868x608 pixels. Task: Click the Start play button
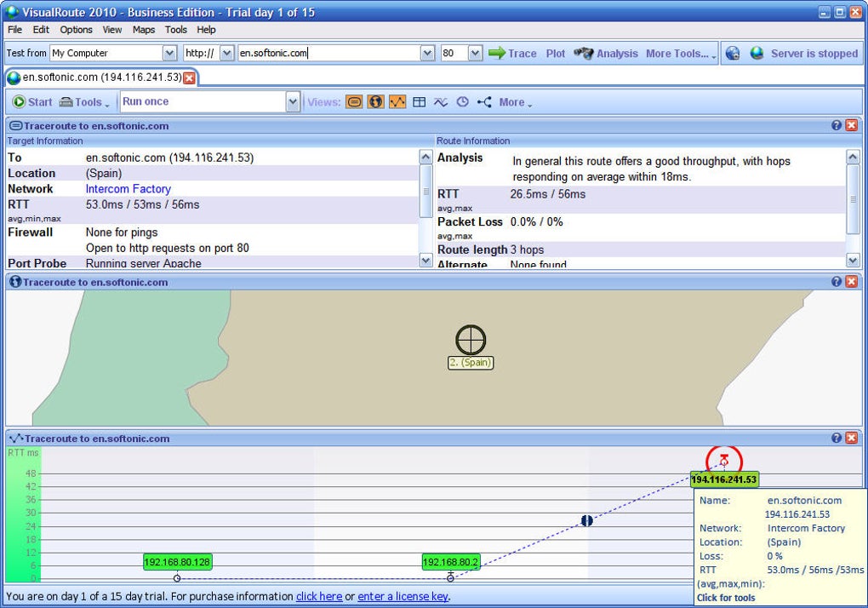coord(32,102)
